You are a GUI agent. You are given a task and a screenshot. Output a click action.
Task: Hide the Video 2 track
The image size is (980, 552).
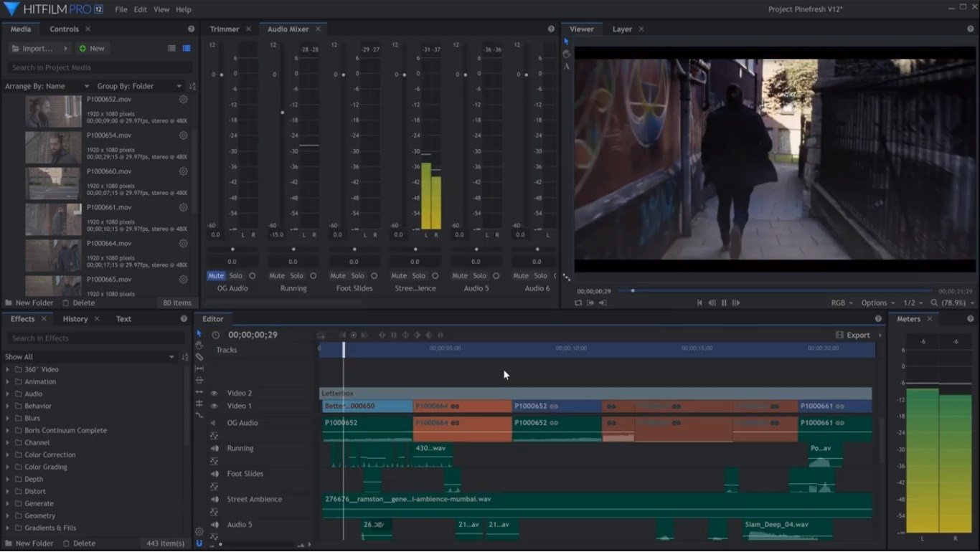(x=214, y=394)
